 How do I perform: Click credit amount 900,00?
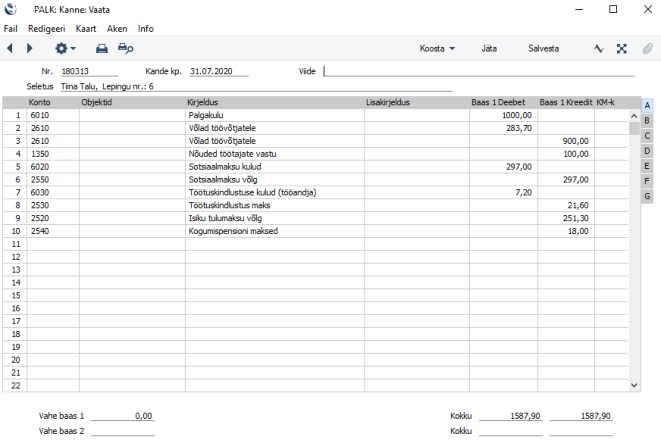coord(566,141)
